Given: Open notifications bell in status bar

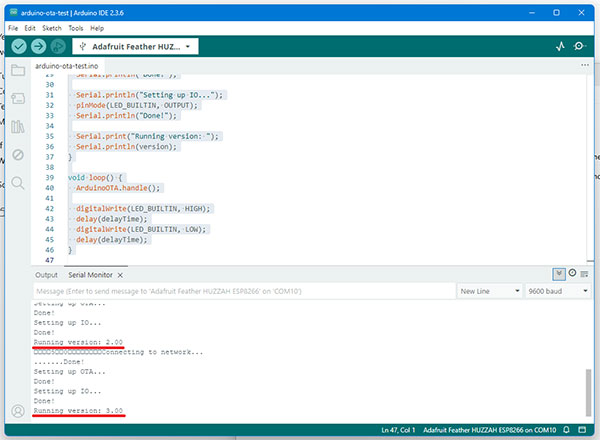Looking at the screenshot, I should pyautogui.click(x=566, y=430).
